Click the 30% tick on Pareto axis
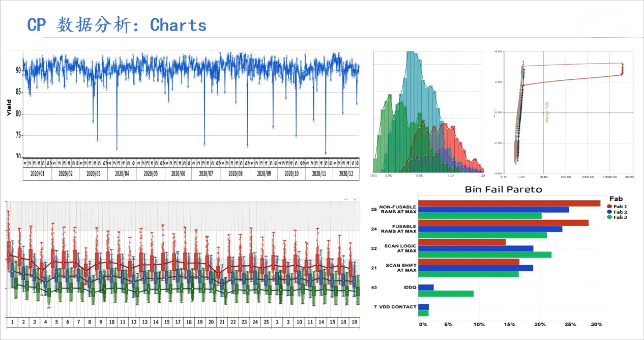Screen dimensions: 644x340 pos(597,324)
